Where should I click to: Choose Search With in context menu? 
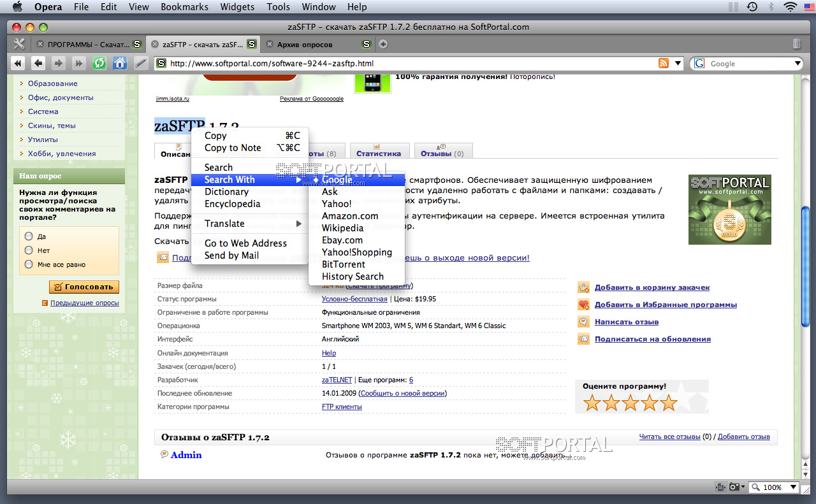coord(250,180)
